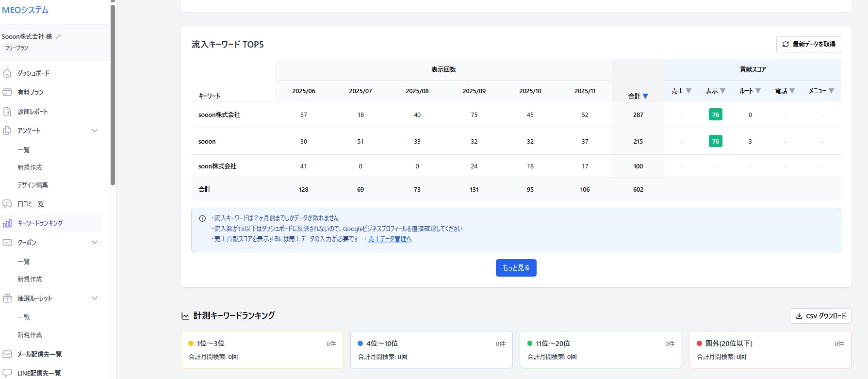
Task: Sort table by 合計 column arrow
Action: pyautogui.click(x=645, y=96)
